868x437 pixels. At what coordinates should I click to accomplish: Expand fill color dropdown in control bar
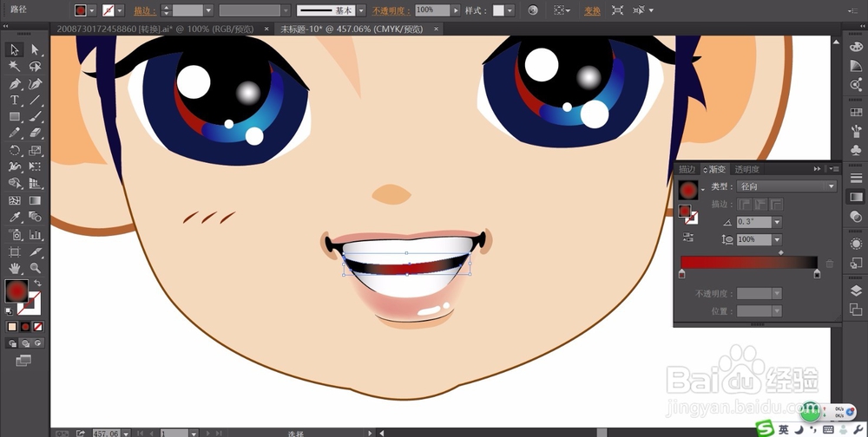pos(92,10)
